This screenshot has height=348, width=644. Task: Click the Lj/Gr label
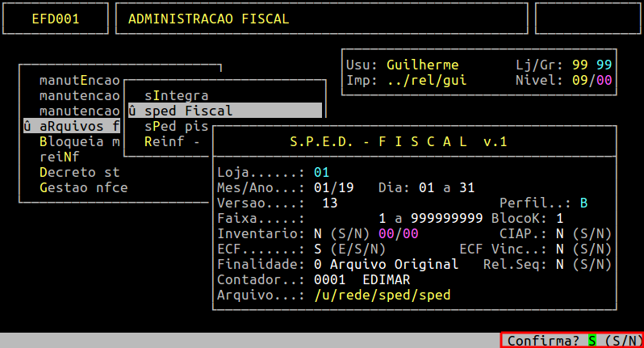click(x=539, y=65)
